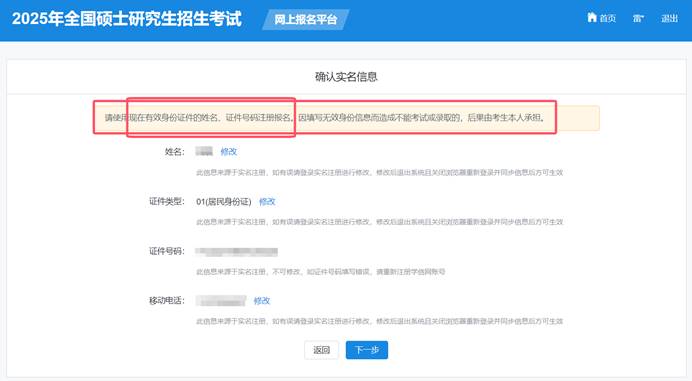Viewport: 692px width, 381px height.
Task: Click the 01(居民身份证) certificate type value
Action: pyautogui.click(x=224, y=202)
